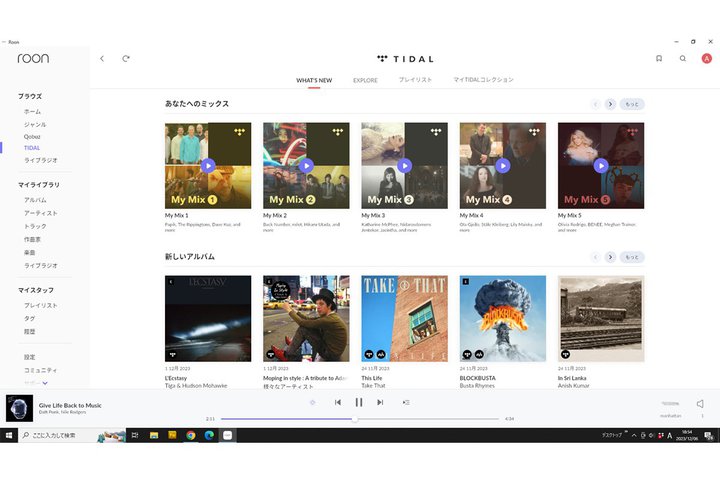Go back with the left arrow icon
This screenshot has width=720, height=480.
point(102,58)
